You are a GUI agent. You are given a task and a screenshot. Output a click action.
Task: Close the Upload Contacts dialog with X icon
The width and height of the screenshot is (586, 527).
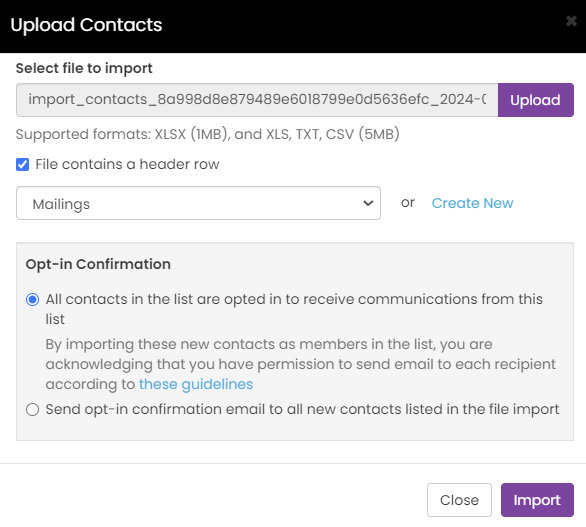[x=571, y=21]
